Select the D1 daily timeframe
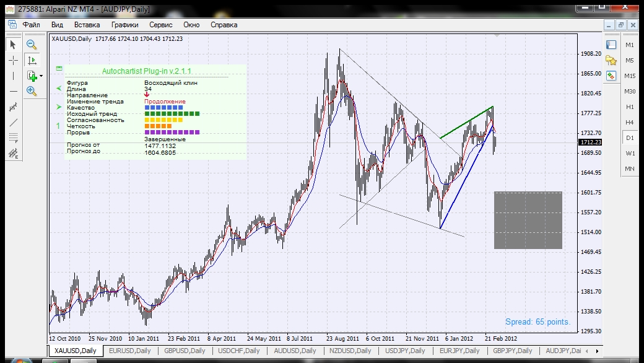The height and width of the screenshot is (363, 644). [630, 138]
